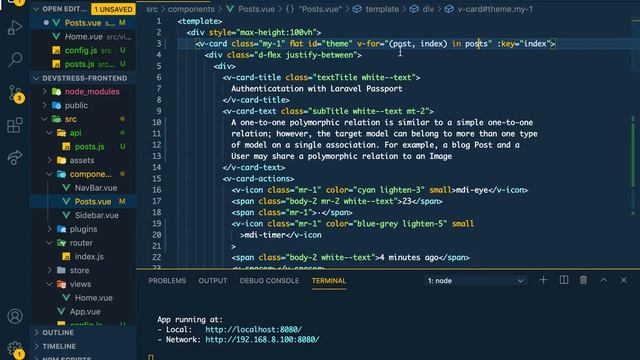Expand the store folder

83,270
